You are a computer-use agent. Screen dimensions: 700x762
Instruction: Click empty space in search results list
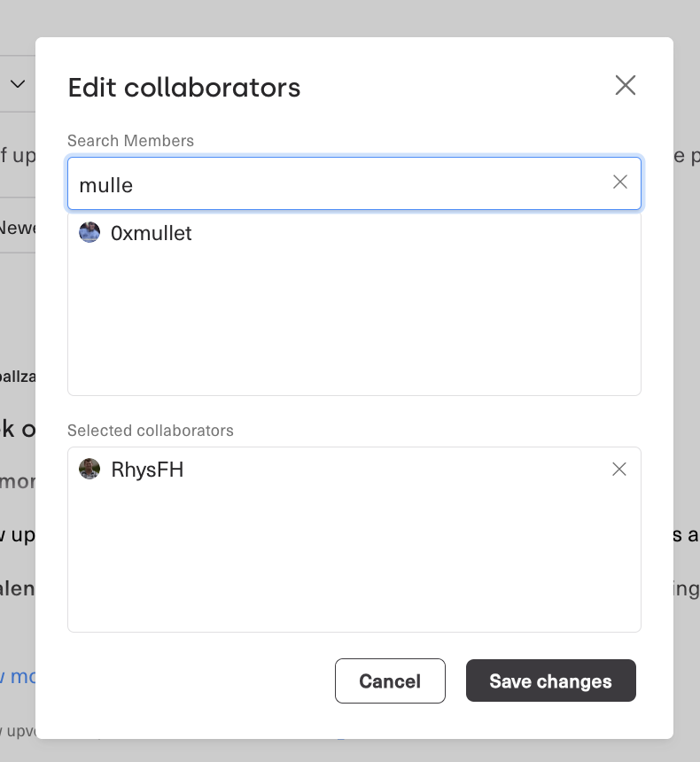pyautogui.click(x=354, y=328)
